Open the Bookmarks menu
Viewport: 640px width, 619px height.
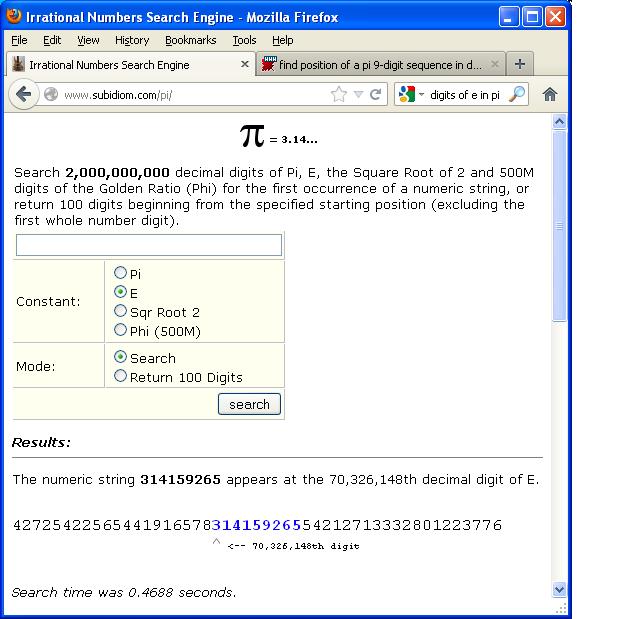[x=190, y=40]
